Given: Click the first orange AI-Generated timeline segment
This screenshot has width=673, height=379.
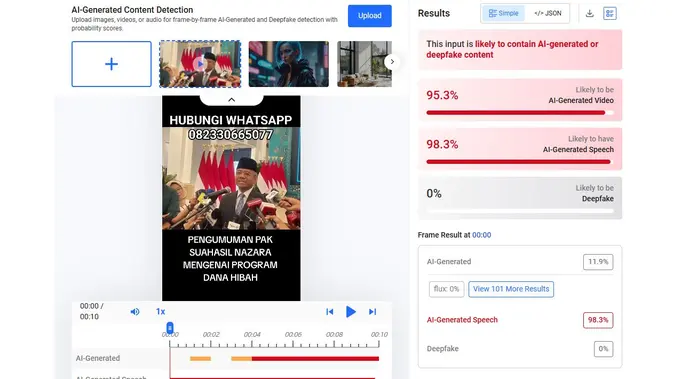Looking at the screenshot, I should (200, 358).
